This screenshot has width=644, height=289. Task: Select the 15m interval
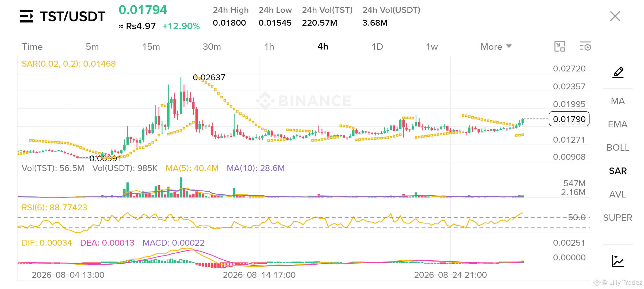click(151, 47)
